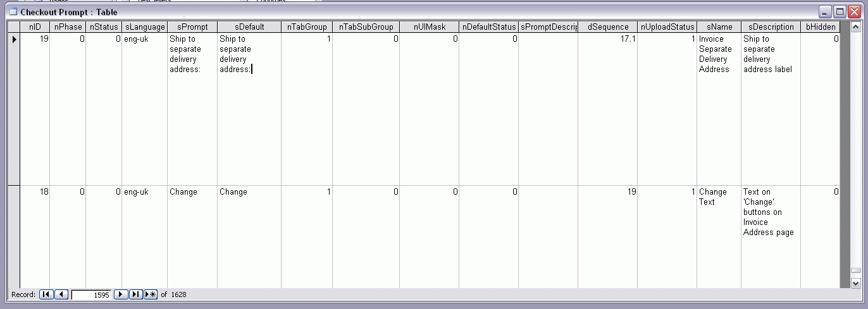The image size is (868, 309).
Task: Click the record number field showing 1595
Action: tap(92, 294)
